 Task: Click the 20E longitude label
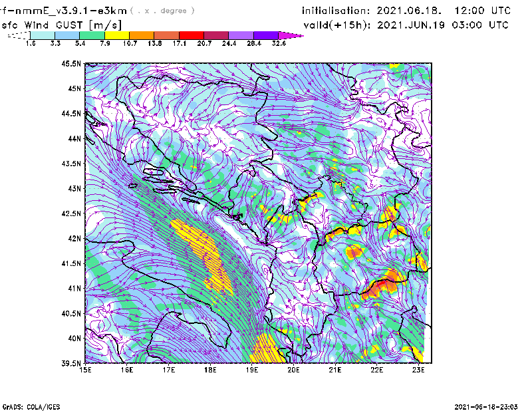pos(293,370)
